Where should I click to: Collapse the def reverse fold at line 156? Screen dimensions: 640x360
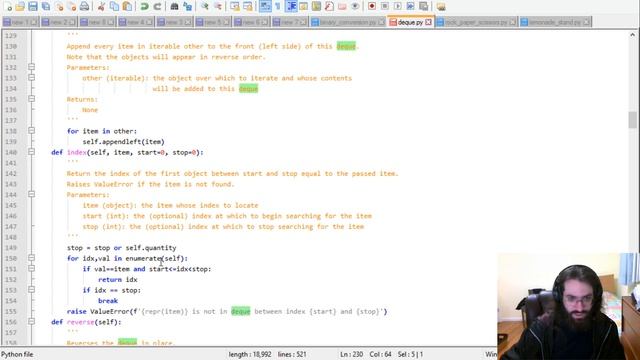[31, 322]
